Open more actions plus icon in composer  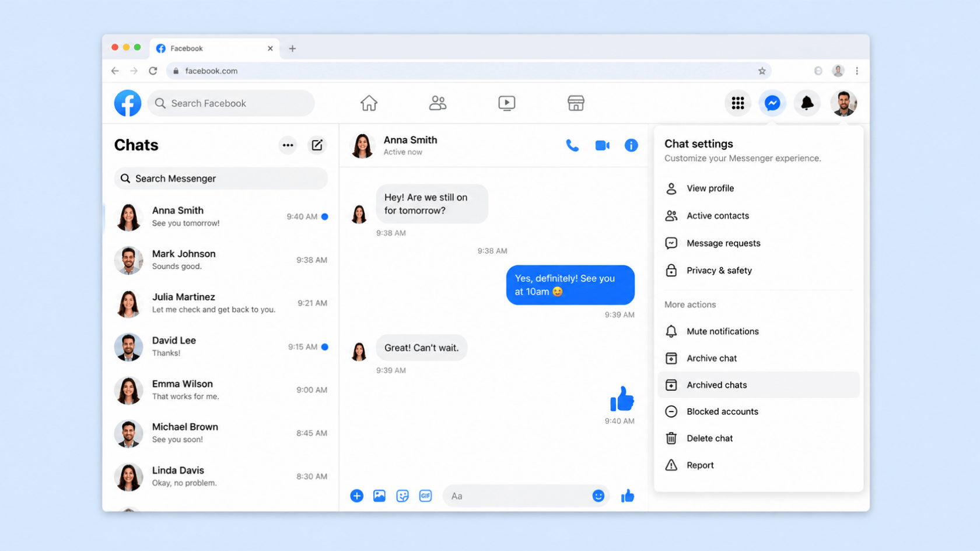pyautogui.click(x=357, y=496)
